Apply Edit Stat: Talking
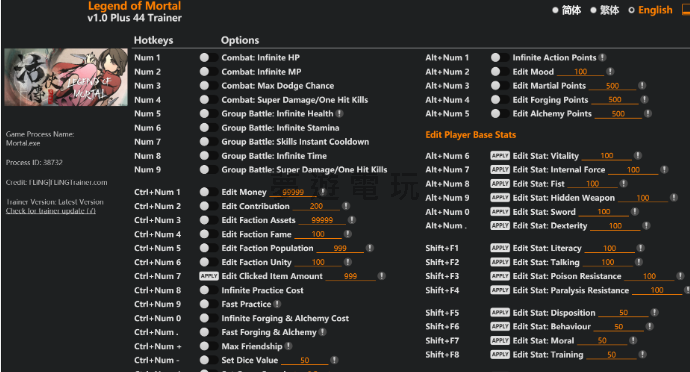Screen dimensions: 690x372 tap(500, 262)
